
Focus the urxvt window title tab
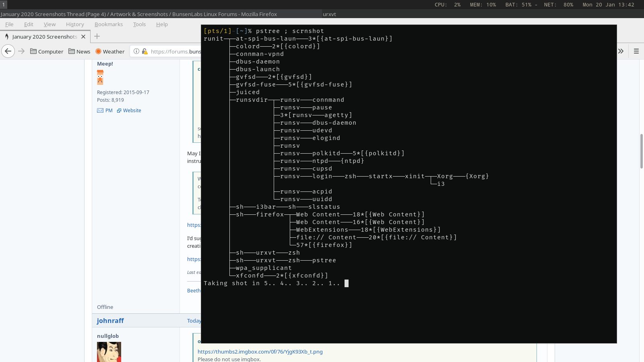click(483, 14)
